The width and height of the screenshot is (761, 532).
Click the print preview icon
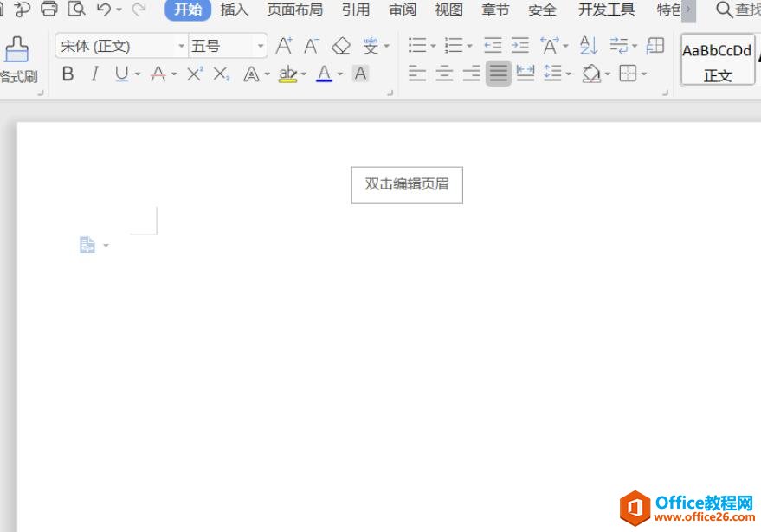coord(76,10)
